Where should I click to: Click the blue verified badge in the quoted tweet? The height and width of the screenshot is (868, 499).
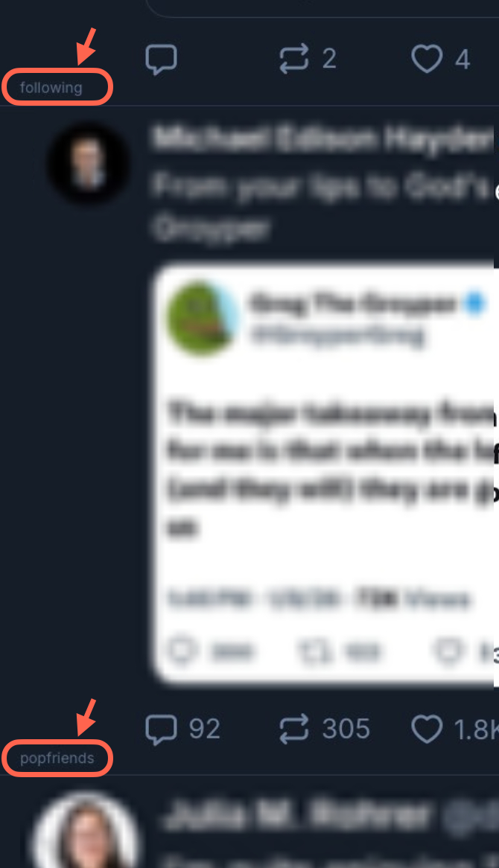tap(474, 304)
